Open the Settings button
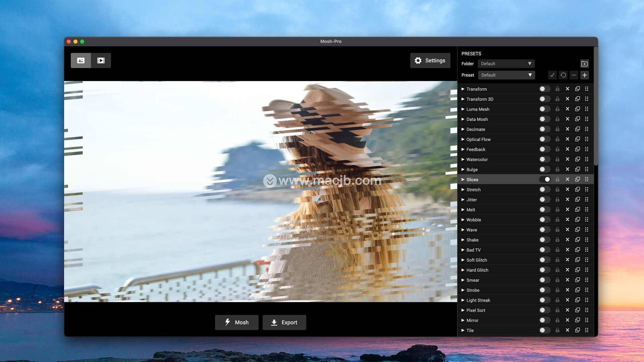 pyautogui.click(x=430, y=61)
